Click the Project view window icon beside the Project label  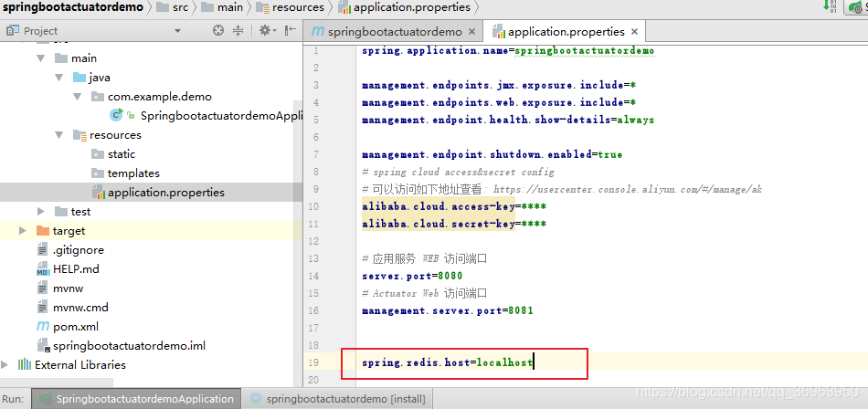(14, 30)
